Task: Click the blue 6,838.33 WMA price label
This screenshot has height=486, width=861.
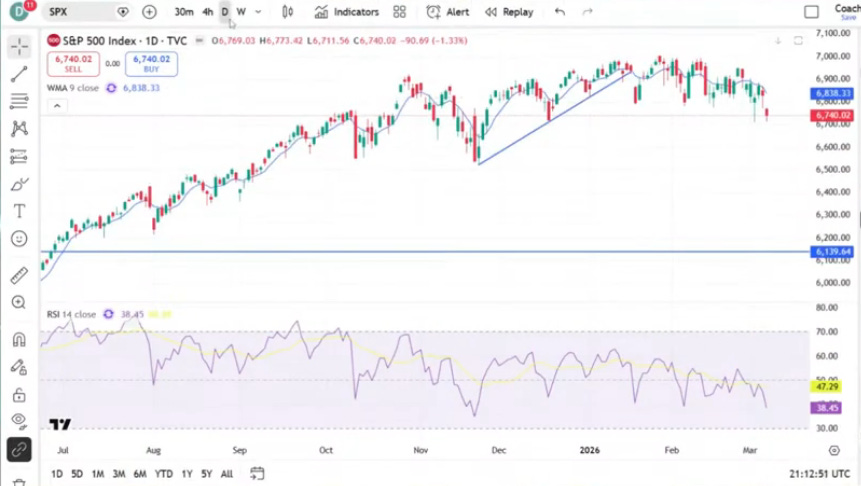Action: click(832, 93)
